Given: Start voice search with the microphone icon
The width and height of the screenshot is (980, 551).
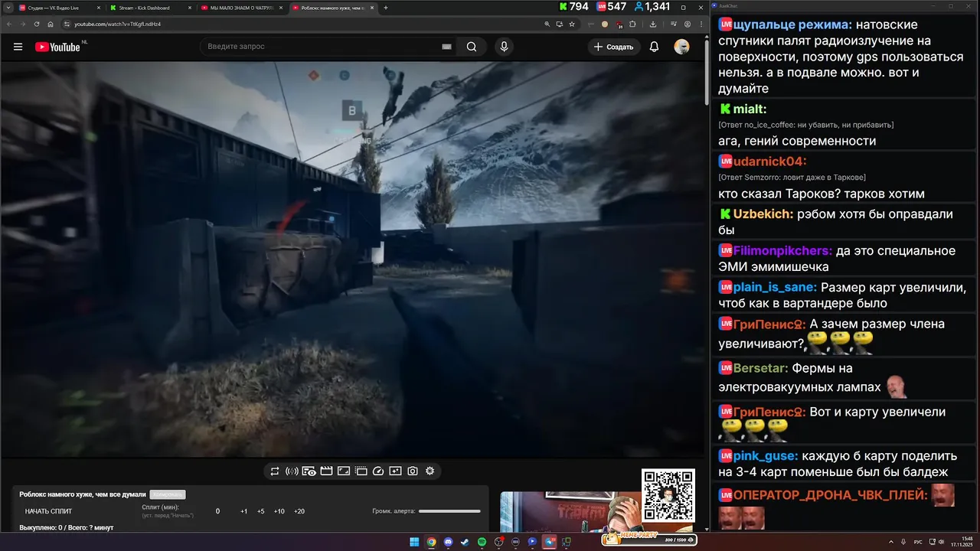Looking at the screenshot, I should pyautogui.click(x=504, y=47).
